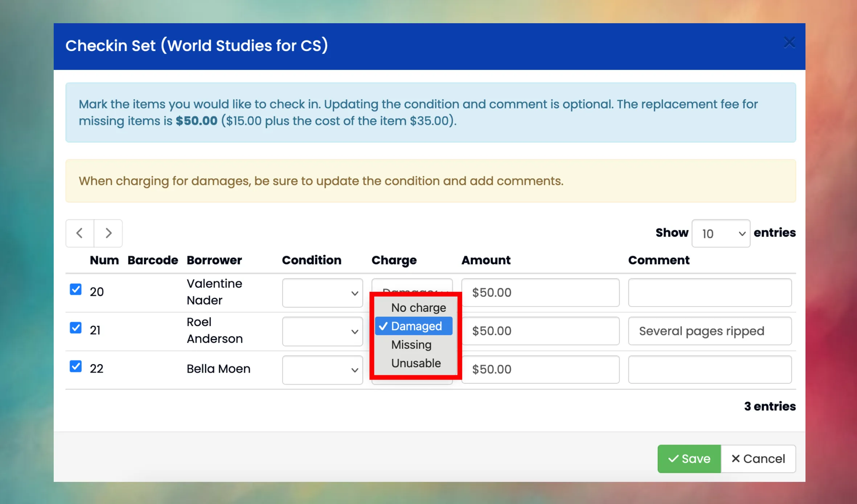Expand Roel Anderson's Condition dropdown
This screenshot has width=857, height=504.
[x=322, y=331]
